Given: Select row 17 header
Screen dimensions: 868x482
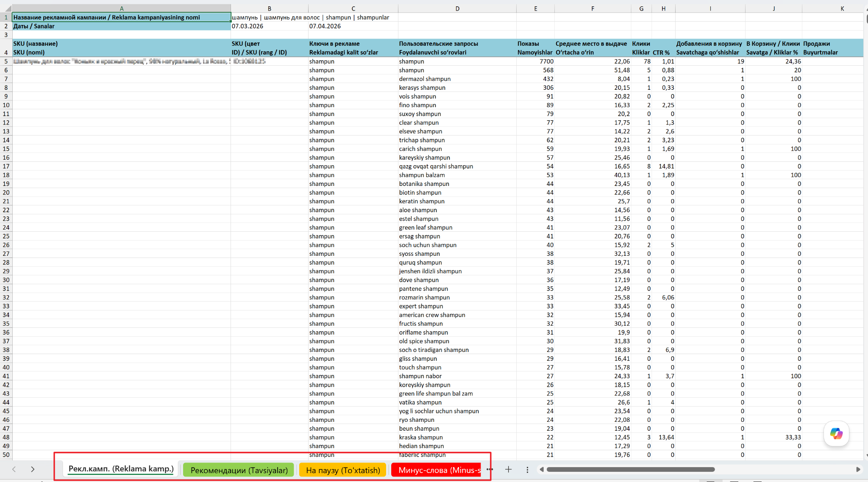Looking at the screenshot, I should [6, 166].
